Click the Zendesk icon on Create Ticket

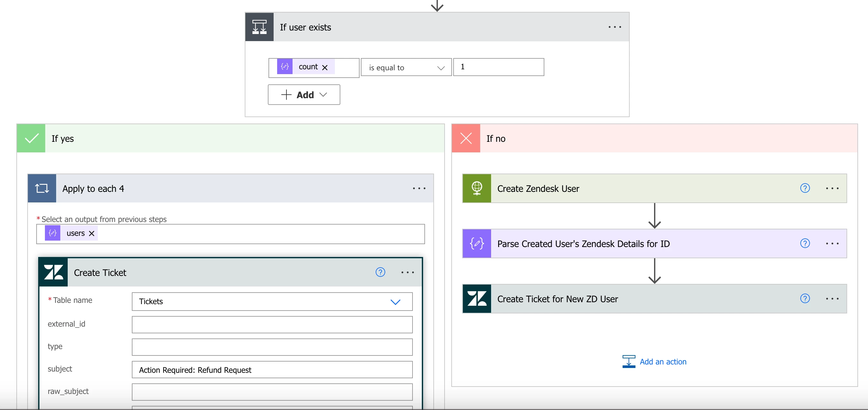tap(54, 272)
